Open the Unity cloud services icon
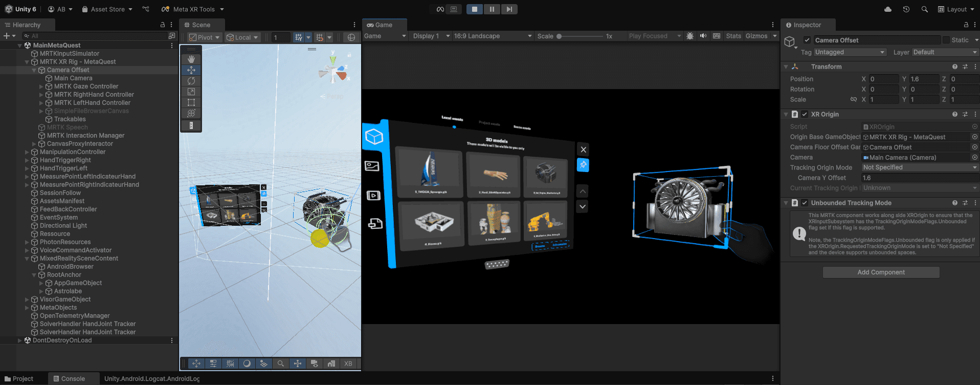 pos(888,9)
